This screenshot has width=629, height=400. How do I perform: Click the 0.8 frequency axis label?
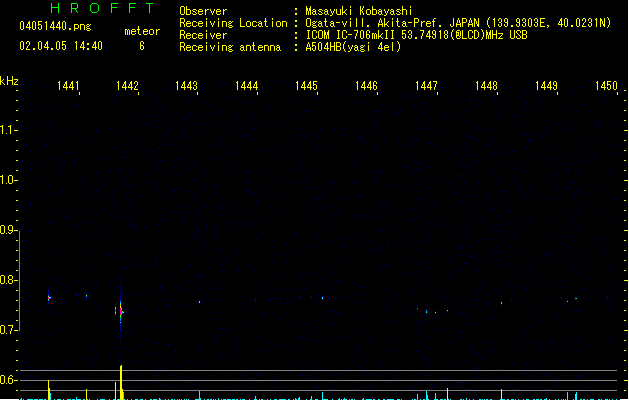pyautogui.click(x=7, y=280)
